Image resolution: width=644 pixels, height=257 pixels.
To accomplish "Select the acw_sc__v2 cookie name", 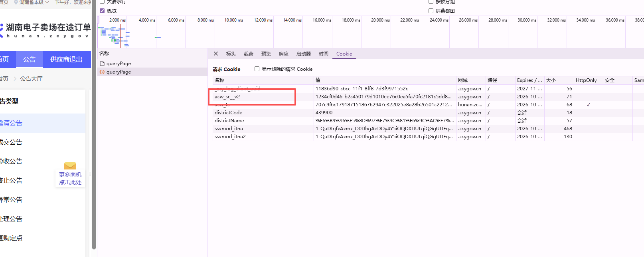I will point(227,97).
